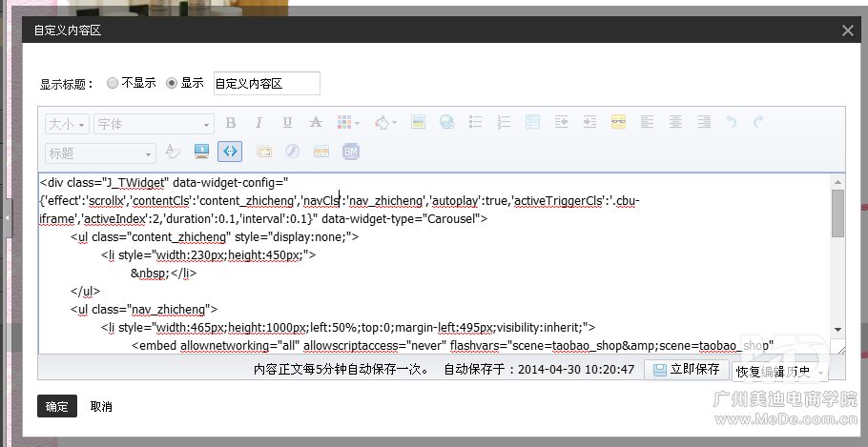Open the text color grid picker
Screen dimensions: 868x447
pyautogui.click(x=344, y=123)
